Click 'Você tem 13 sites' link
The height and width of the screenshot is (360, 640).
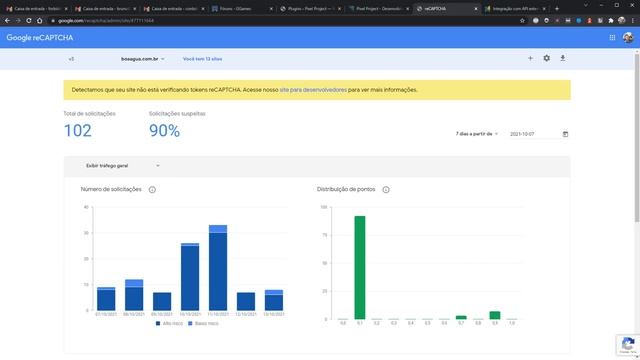tap(202, 59)
